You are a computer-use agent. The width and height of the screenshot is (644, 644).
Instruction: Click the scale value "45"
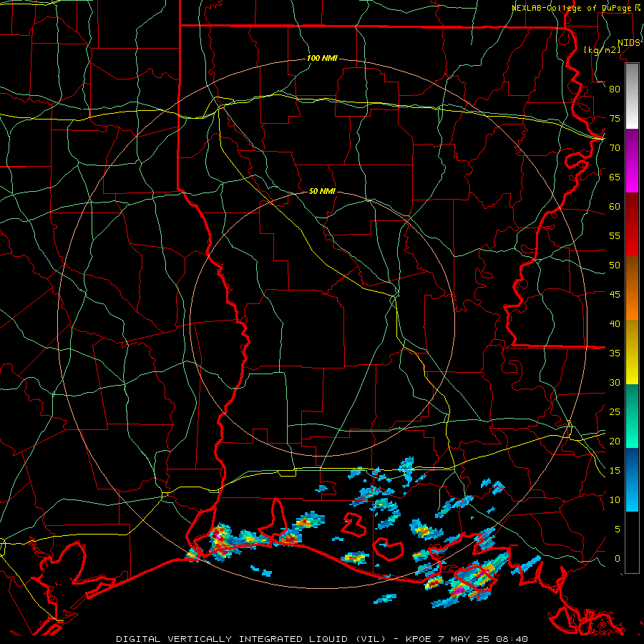(615, 295)
